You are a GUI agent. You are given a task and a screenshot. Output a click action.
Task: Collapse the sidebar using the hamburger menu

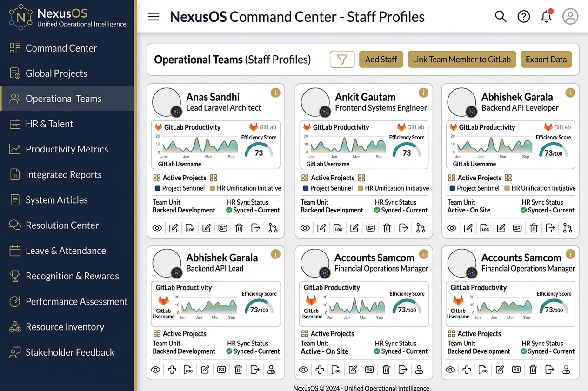tap(154, 17)
